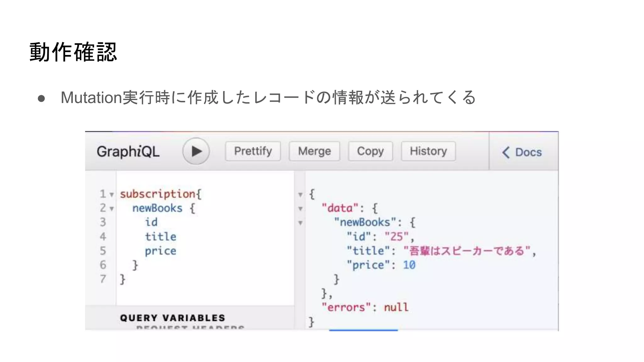Fold the "newBooks" object in results
Viewport: 644px width, 362px height.
[x=300, y=223]
